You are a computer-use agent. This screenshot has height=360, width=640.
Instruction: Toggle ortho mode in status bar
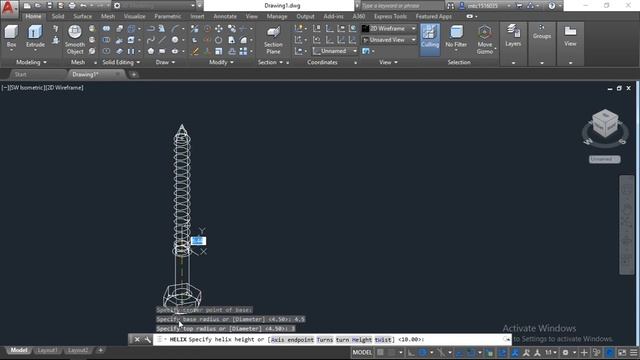(x=411, y=352)
